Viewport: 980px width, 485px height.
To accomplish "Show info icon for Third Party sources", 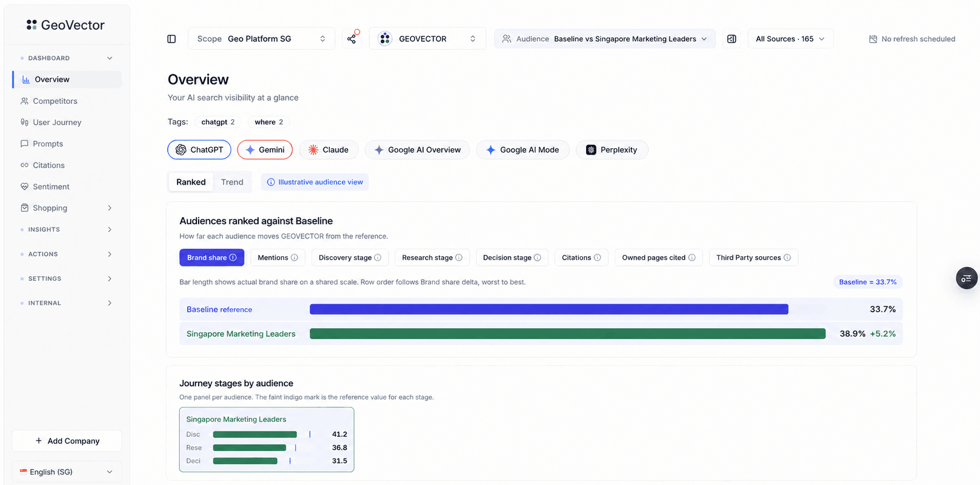I will pyautogui.click(x=787, y=257).
